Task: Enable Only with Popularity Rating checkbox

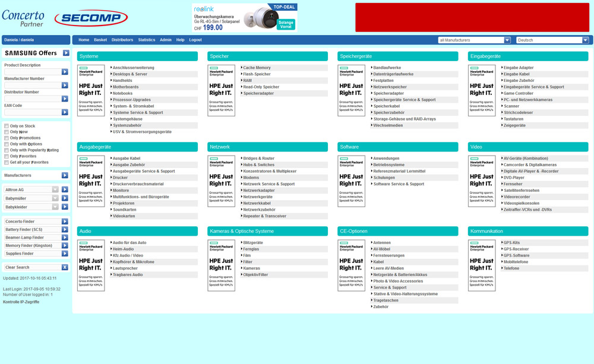Action: [7, 150]
